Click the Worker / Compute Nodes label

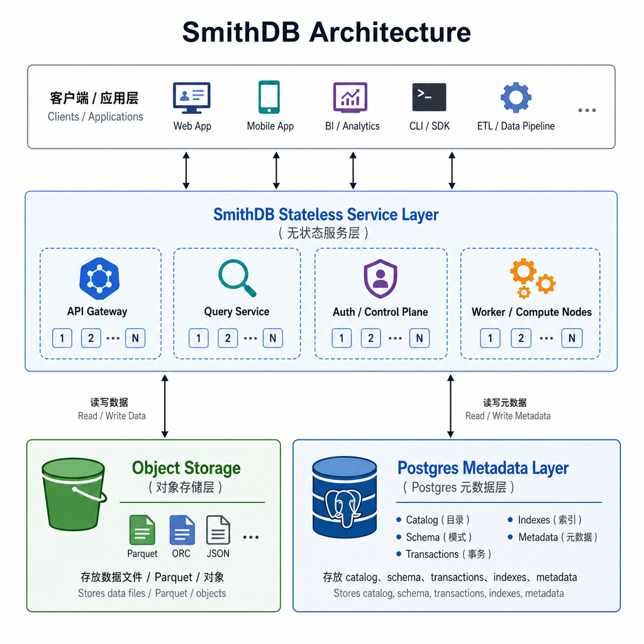(x=531, y=312)
